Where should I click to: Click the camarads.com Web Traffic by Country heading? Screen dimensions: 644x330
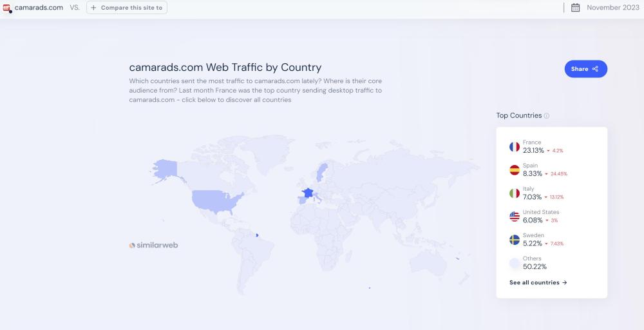pyautogui.click(x=225, y=67)
